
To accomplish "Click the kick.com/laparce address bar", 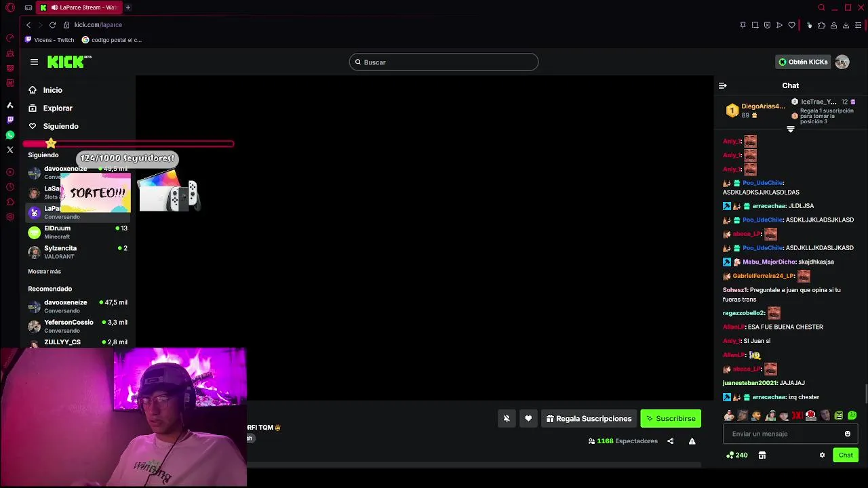I will pyautogui.click(x=98, y=25).
